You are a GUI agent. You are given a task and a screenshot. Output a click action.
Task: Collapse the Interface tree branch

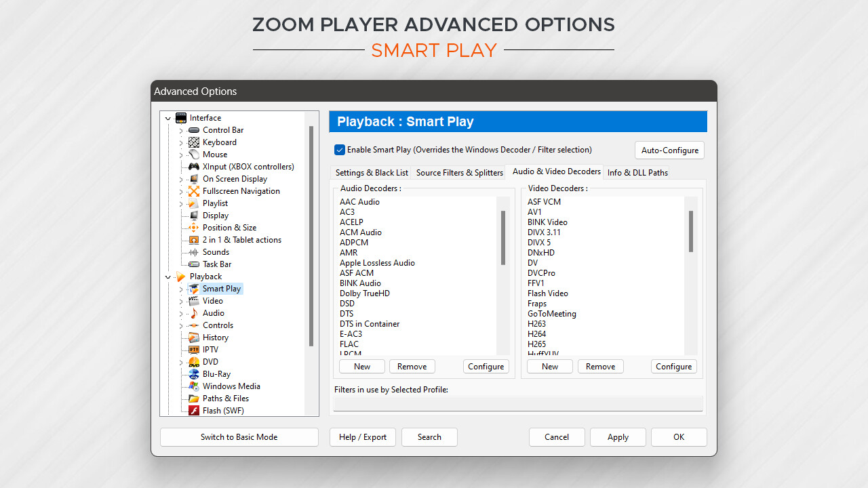[x=167, y=117]
